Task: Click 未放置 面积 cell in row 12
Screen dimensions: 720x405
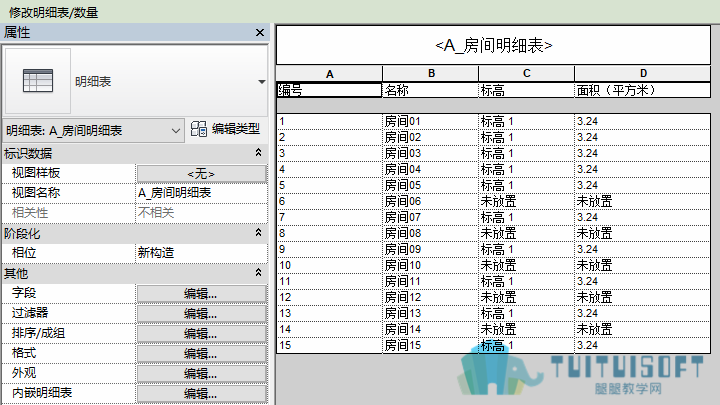Action: pyautogui.click(x=642, y=297)
